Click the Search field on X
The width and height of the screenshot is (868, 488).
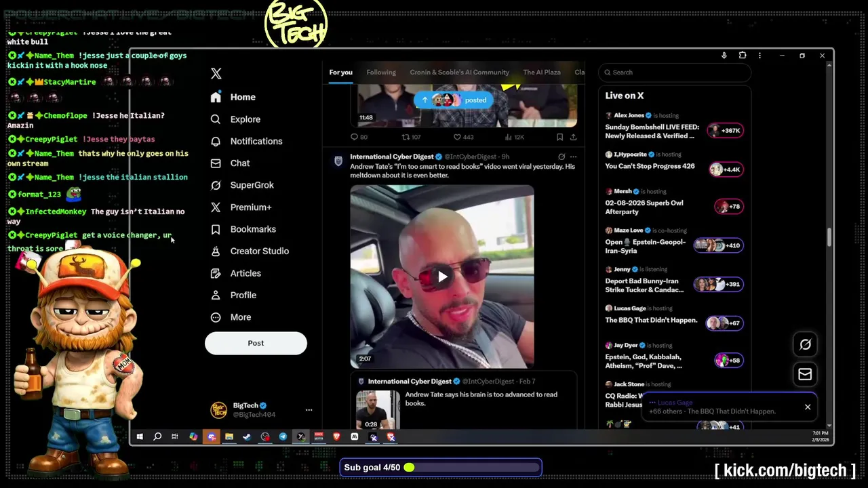pos(675,73)
